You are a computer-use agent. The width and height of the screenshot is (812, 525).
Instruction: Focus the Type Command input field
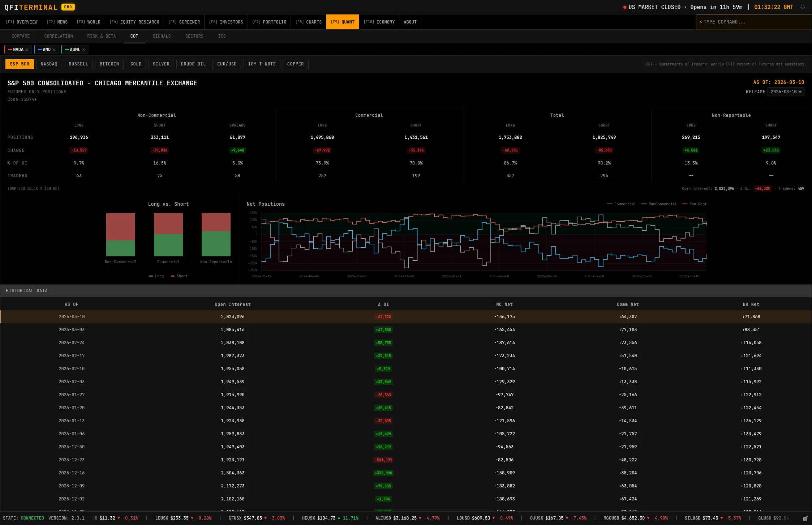coord(753,22)
